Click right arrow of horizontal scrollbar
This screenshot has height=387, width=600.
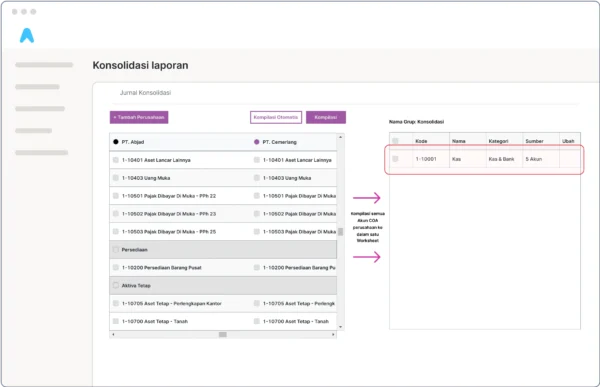pyautogui.click(x=333, y=335)
